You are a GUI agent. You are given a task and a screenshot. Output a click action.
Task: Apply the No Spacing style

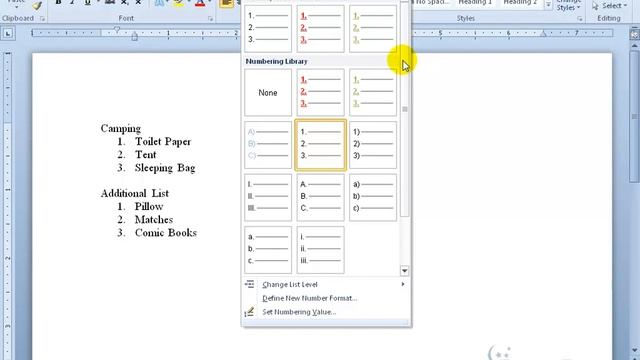[x=432, y=2]
